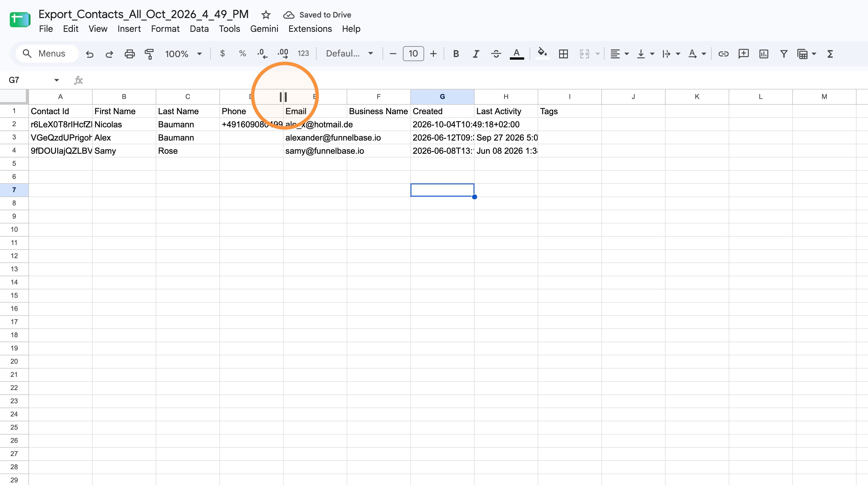The image size is (868, 485).
Task: Open the name box dropdown arrow
Action: tap(56, 80)
